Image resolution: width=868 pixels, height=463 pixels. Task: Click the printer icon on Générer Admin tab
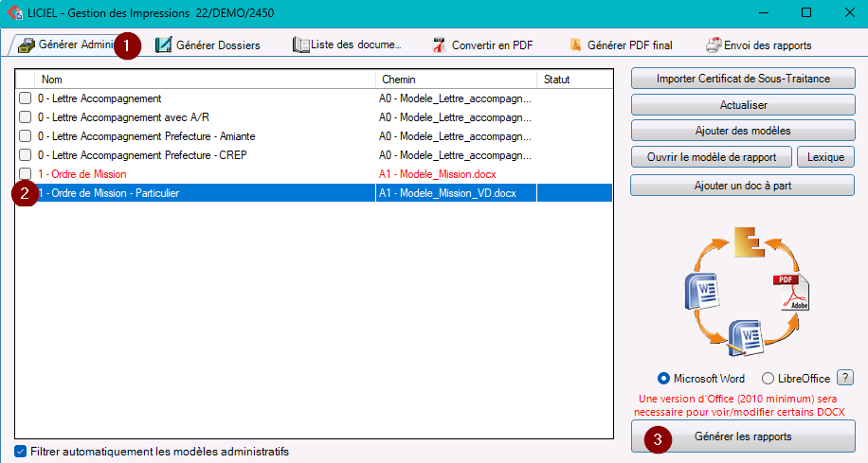(x=26, y=45)
